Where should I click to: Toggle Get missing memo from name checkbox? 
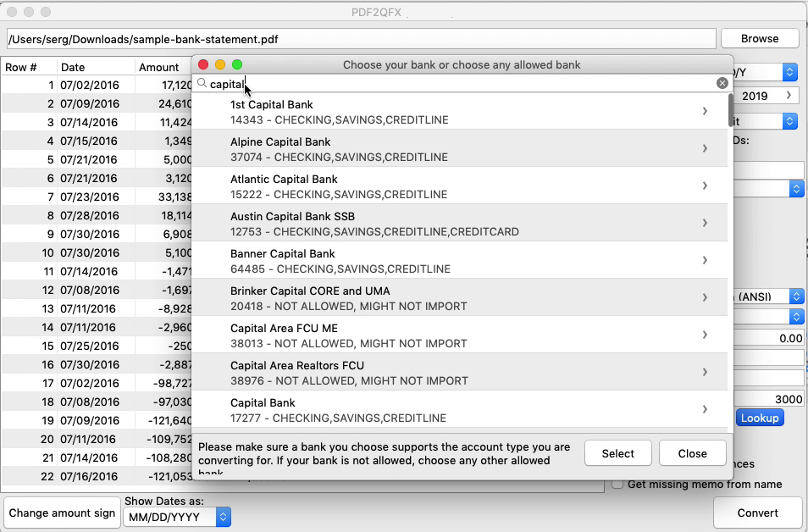tap(617, 484)
